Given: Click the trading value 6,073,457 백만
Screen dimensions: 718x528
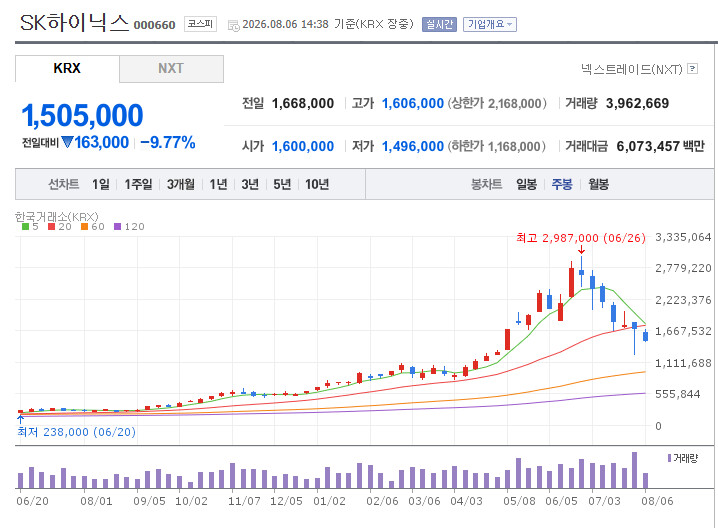Looking at the screenshot, I should coord(660,147).
